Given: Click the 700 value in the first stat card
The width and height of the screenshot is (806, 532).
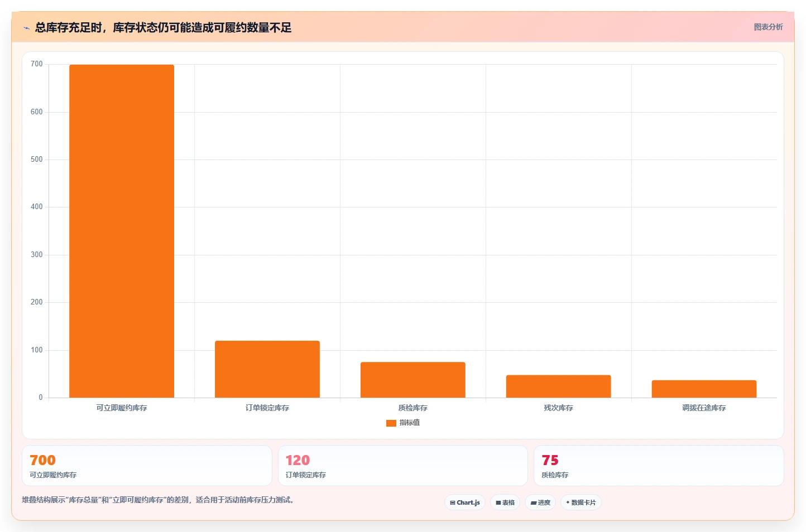Looking at the screenshot, I should point(42,460).
